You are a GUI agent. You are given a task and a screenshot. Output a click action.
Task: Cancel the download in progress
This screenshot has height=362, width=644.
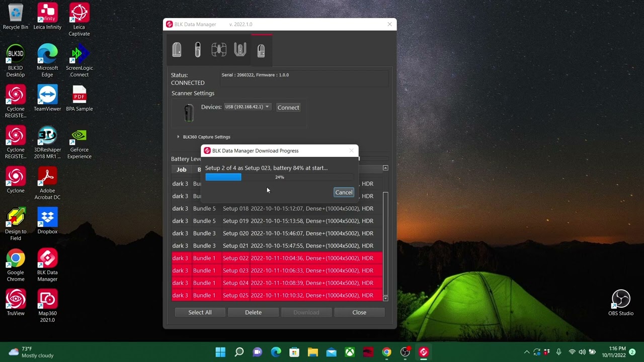point(344,193)
